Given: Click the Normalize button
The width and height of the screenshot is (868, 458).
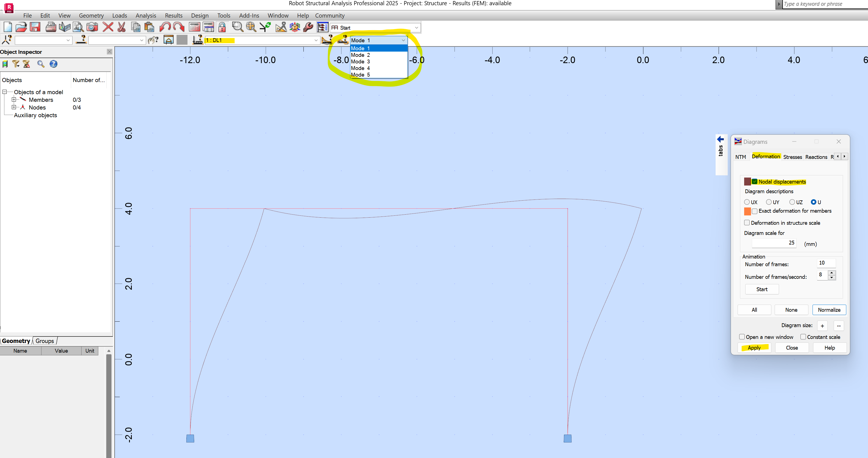Looking at the screenshot, I should click(829, 310).
